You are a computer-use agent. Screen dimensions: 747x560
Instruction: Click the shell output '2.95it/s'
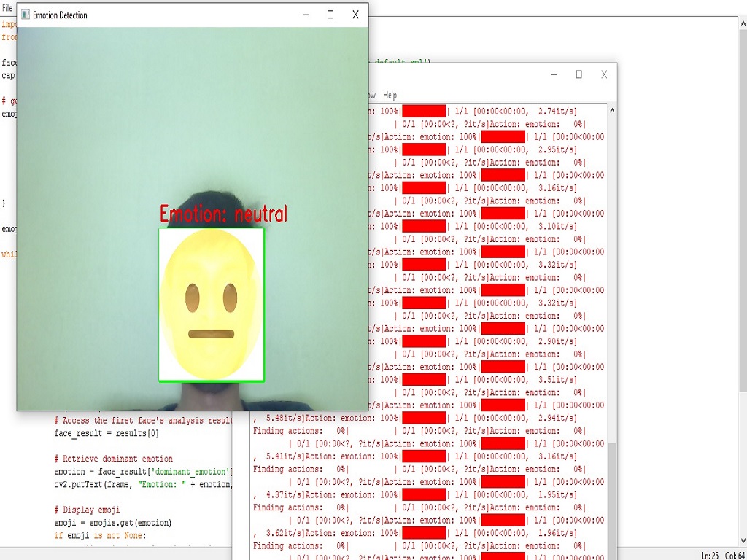pos(557,149)
